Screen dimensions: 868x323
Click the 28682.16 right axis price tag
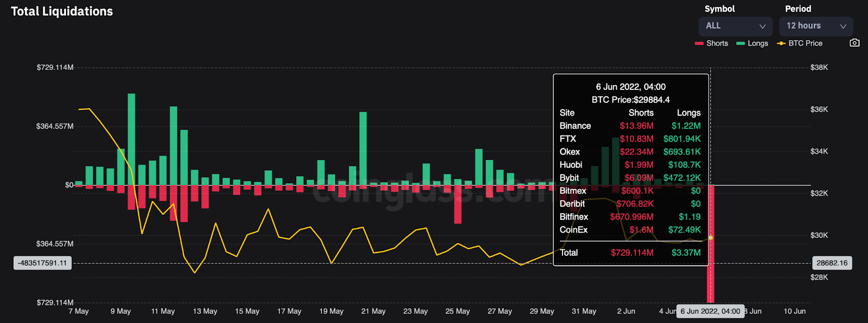coord(832,263)
